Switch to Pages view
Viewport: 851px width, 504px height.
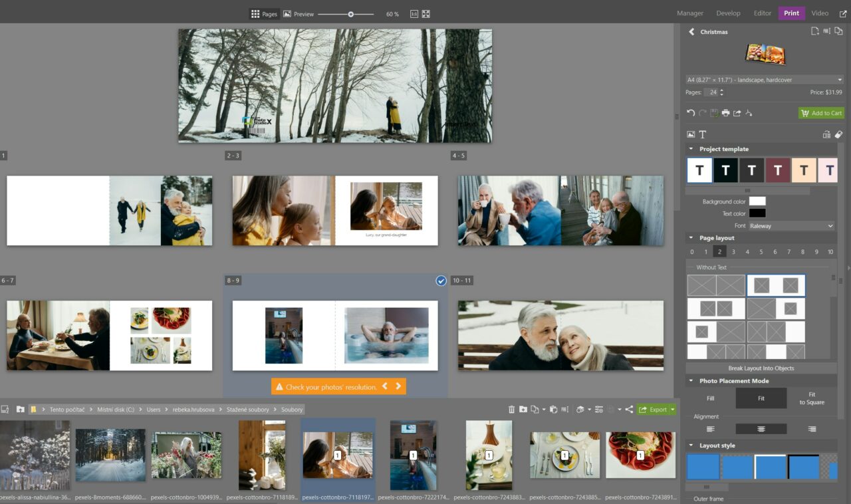[263, 13]
